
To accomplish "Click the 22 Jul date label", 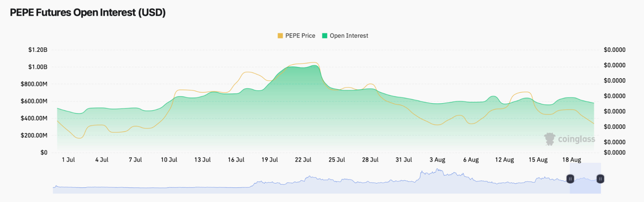I will (x=303, y=160).
